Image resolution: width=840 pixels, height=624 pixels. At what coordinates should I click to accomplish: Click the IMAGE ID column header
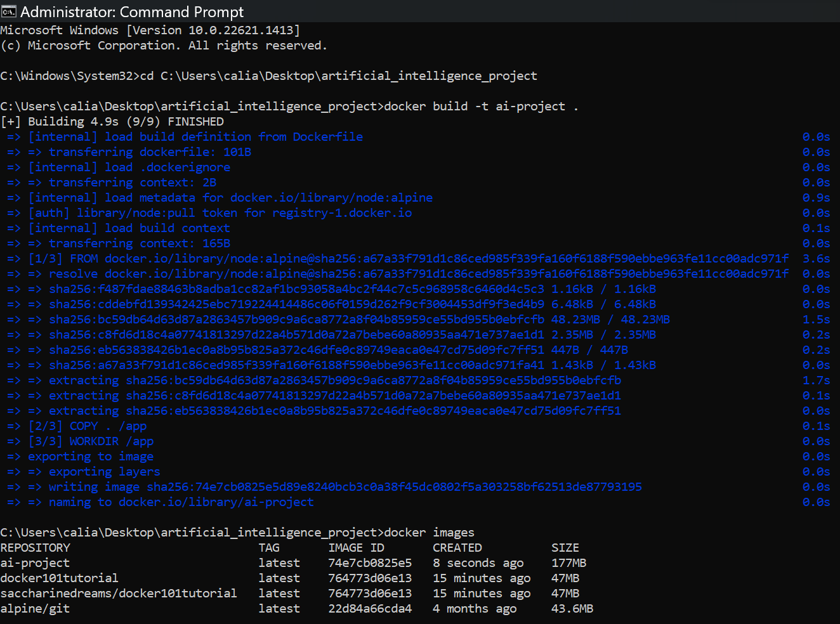357,548
